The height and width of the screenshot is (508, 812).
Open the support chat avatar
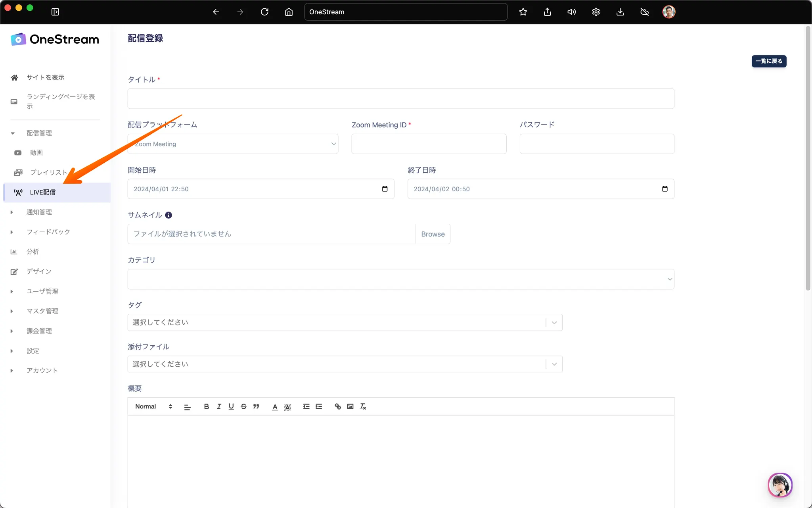click(780, 485)
